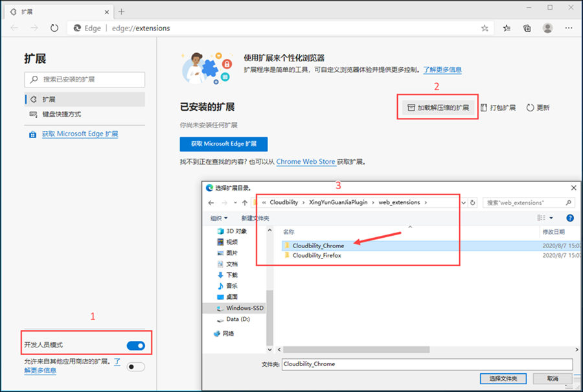Select 桌面 in navigation pane
583x392 pixels.
pyautogui.click(x=227, y=297)
